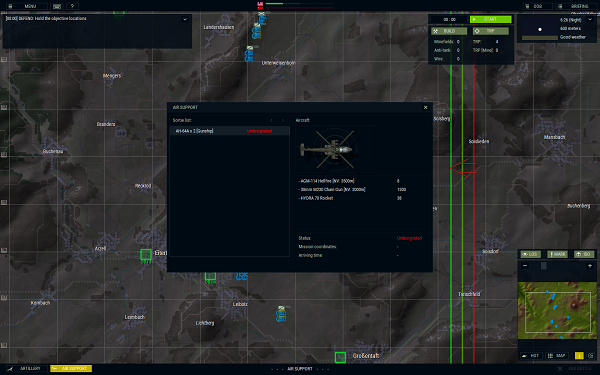The width and height of the screenshot is (600, 375).
Task: Open the MENU in top bar
Action: coord(26,6)
